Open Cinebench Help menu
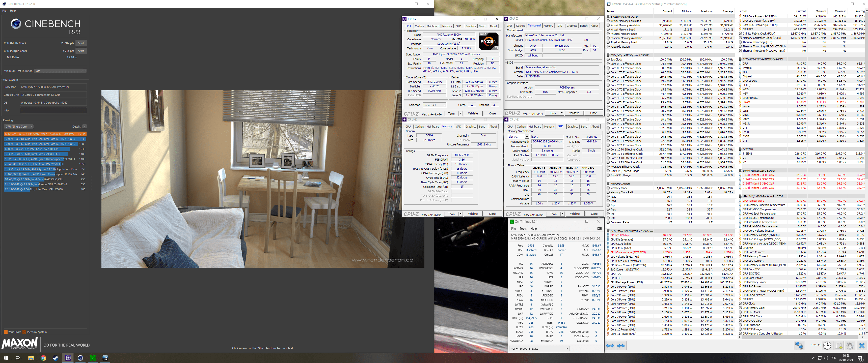 coord(13,11)
